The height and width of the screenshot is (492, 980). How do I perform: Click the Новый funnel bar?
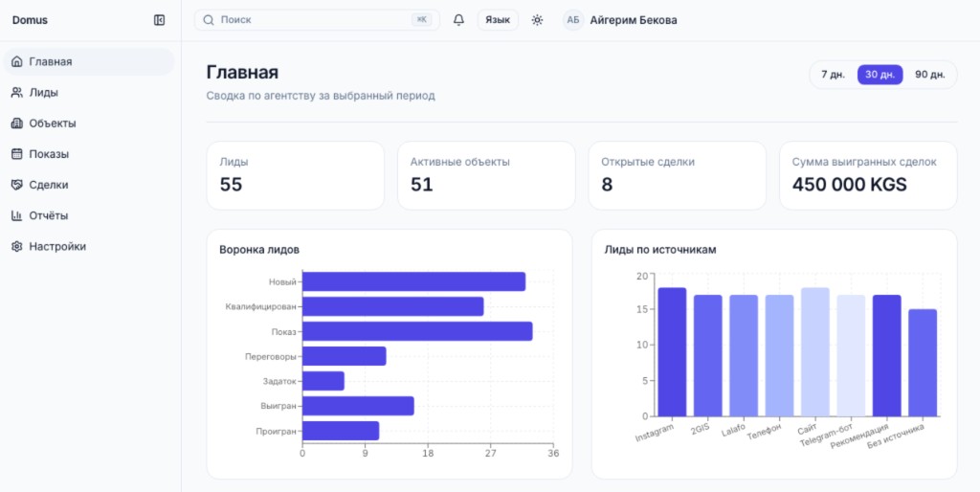coord(413,282)
